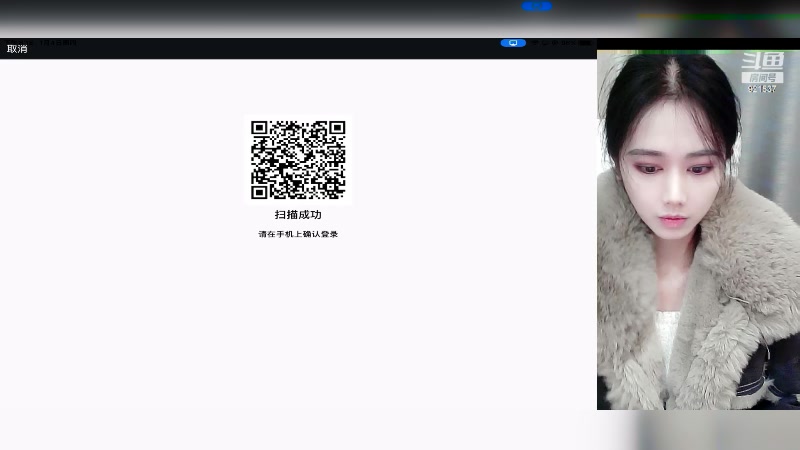
Task: Click the login QR code image
Action: (x=298, y=160)
